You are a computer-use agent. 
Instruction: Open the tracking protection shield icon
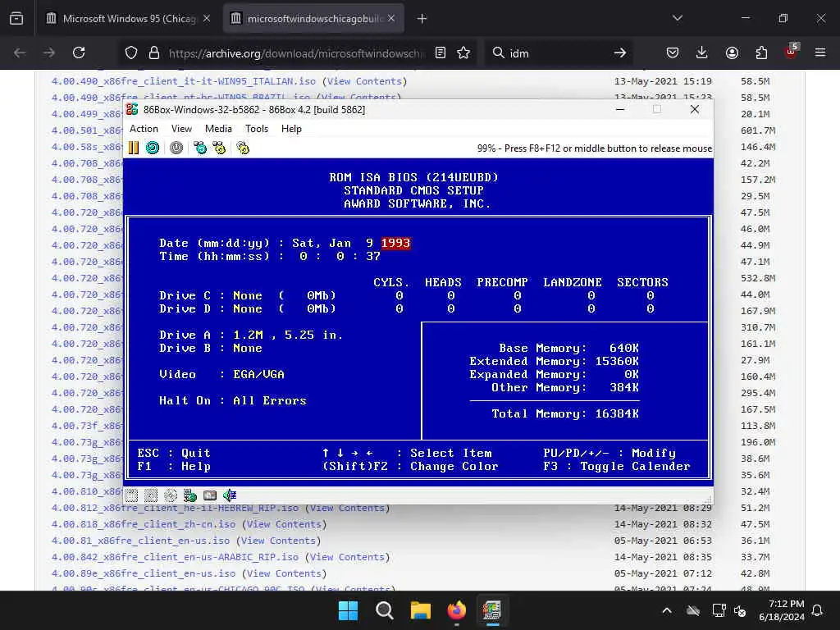pos(131,52)
